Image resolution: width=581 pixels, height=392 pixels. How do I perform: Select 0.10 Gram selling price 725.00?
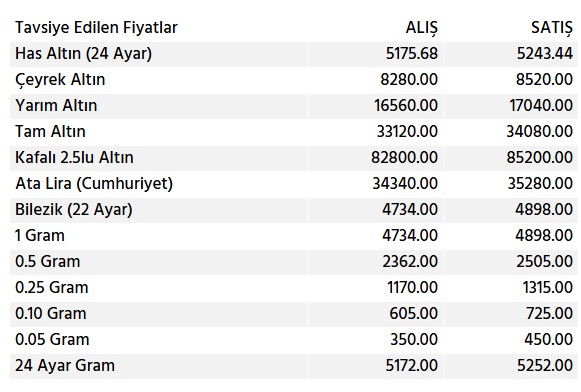550,314
